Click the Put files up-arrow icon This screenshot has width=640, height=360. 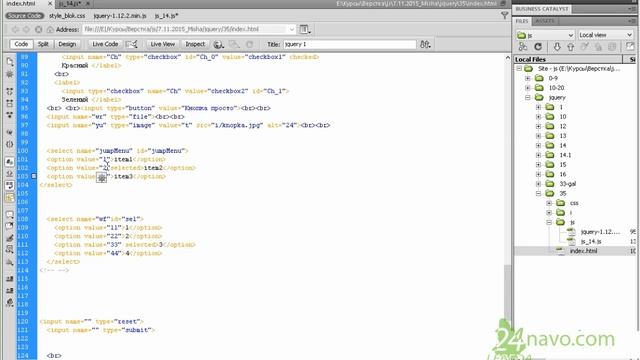pos(571,47)
